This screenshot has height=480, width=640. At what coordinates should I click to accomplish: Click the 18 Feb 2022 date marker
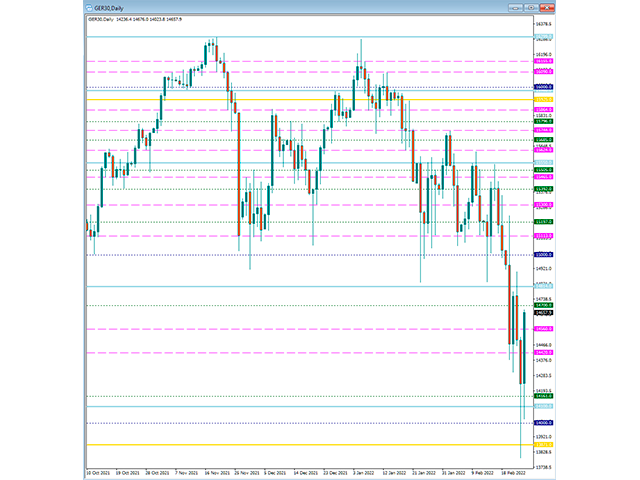click(x=513, y=473)
